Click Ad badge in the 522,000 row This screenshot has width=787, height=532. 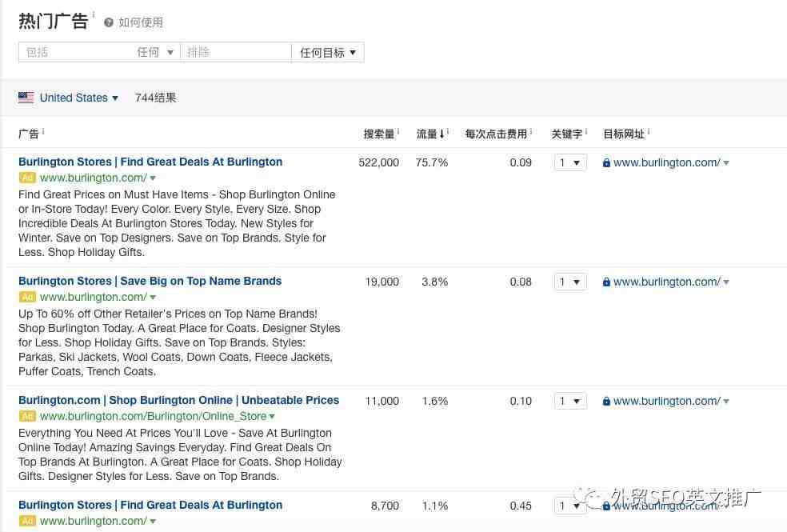coord(27,178)
